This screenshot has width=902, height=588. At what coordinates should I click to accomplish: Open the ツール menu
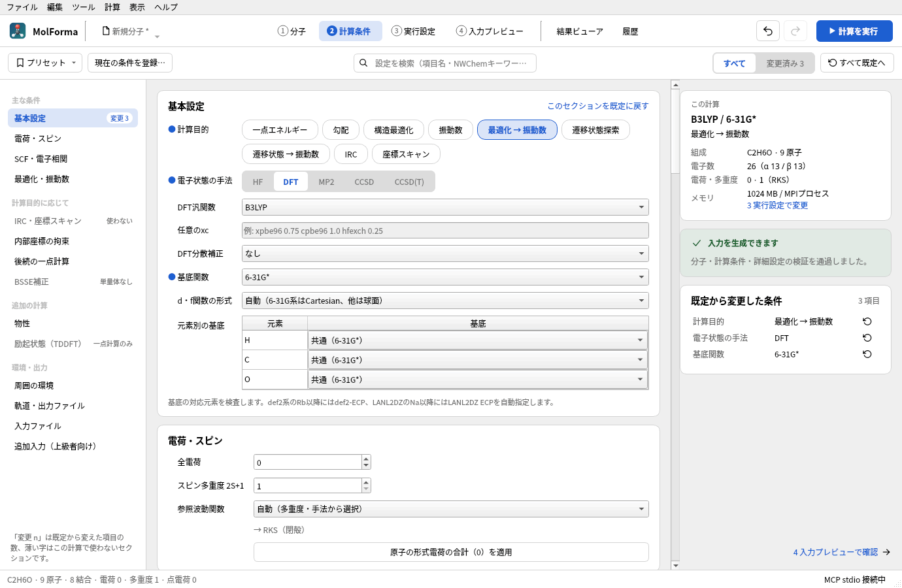(84, 7)
